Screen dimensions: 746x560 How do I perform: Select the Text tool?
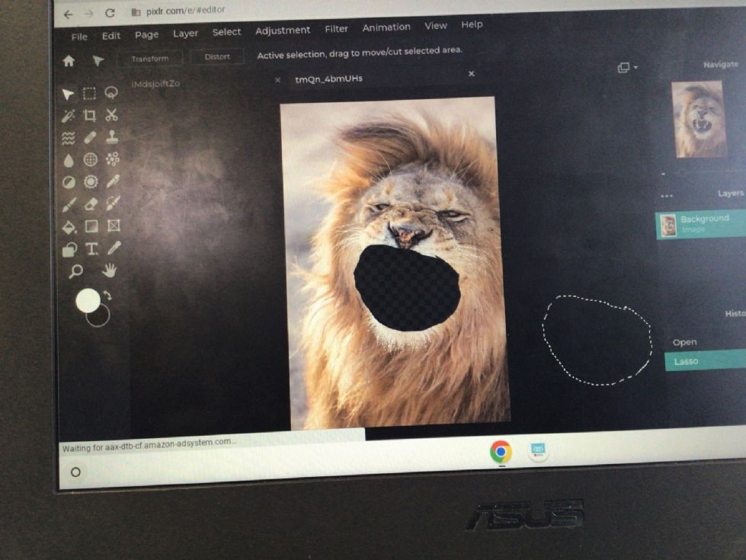[92, 249]
